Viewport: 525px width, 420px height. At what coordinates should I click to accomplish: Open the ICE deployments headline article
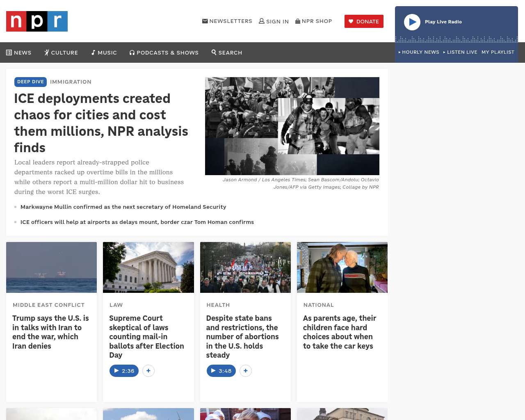[x=101, y=123]
